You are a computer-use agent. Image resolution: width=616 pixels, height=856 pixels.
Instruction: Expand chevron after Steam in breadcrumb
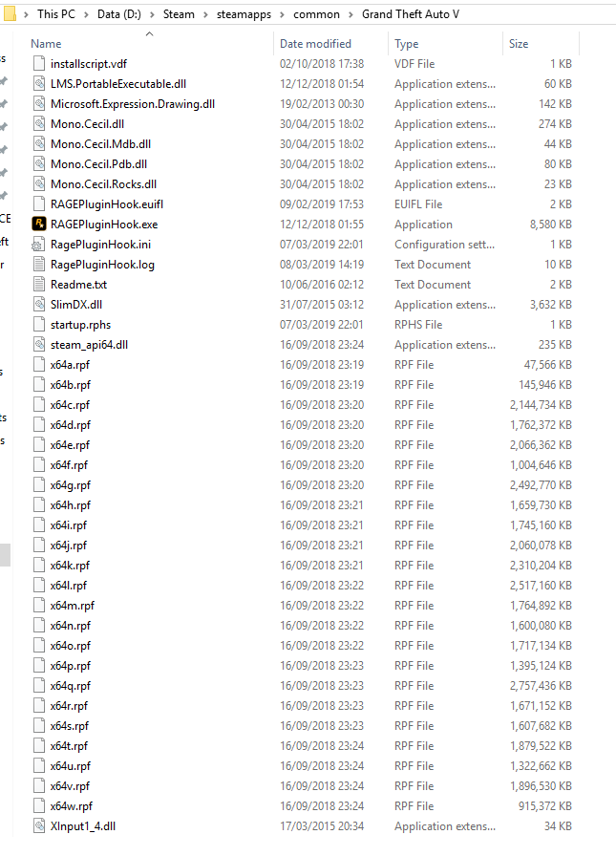click(x=205, y=14)
